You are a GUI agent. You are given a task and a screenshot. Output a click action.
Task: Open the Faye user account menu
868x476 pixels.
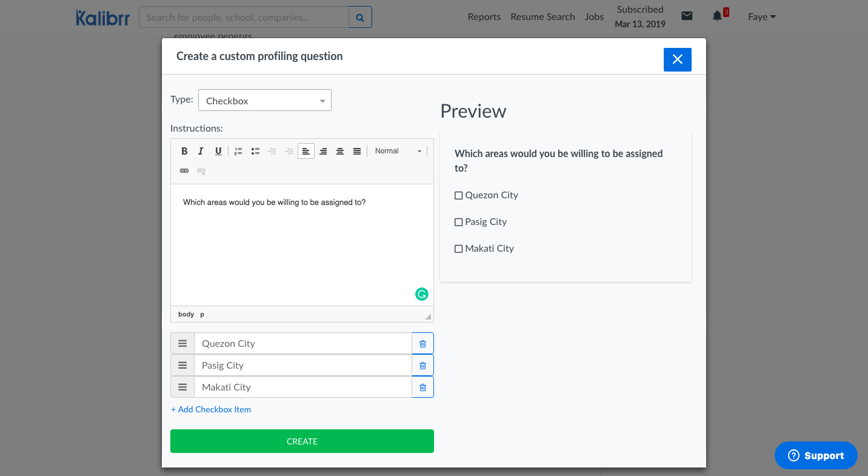click(761, 17)
